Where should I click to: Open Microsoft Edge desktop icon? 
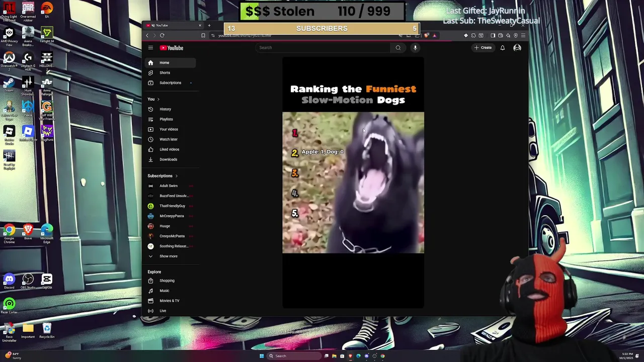pos(47,234)
